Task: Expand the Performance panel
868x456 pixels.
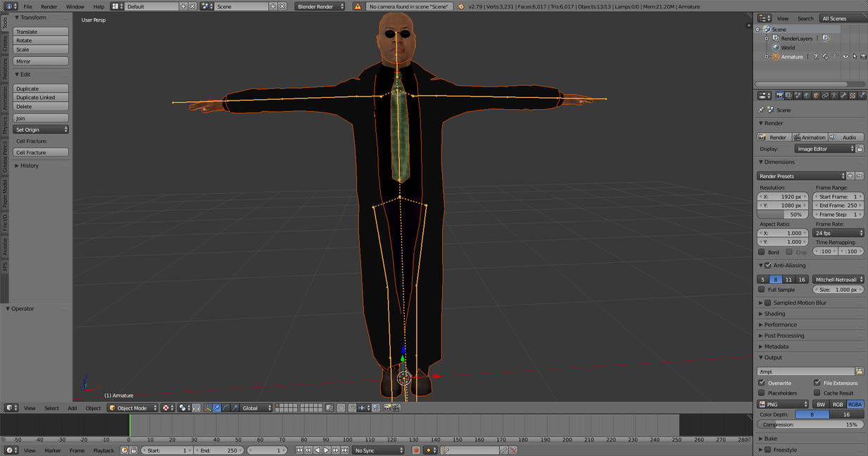Action: point(781,324)
